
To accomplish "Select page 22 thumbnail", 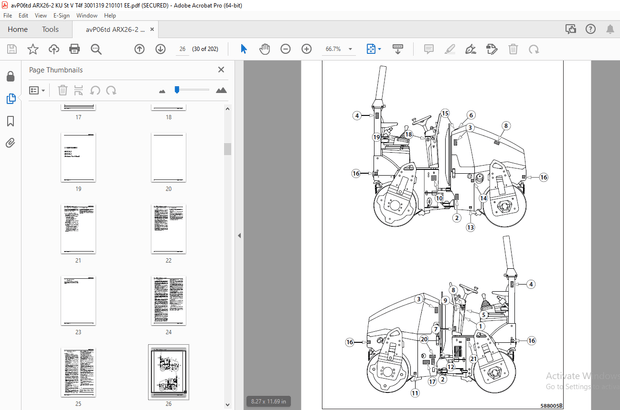I will tap(168, 229).
